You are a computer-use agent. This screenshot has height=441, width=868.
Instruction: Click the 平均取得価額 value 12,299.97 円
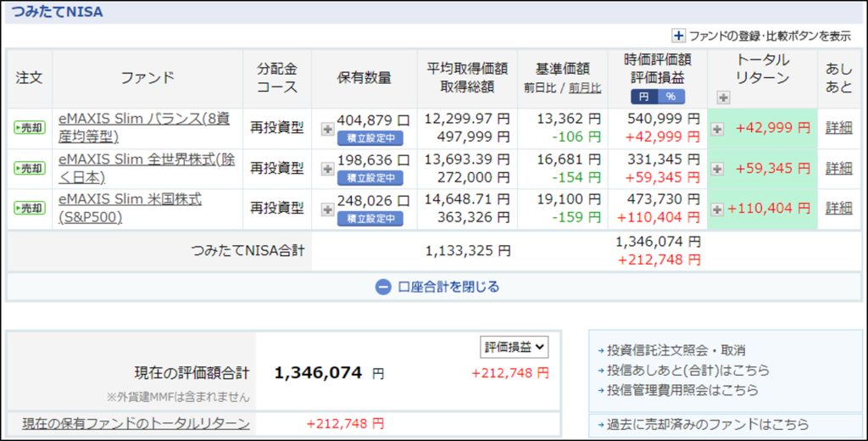click(x=467, y=118)
